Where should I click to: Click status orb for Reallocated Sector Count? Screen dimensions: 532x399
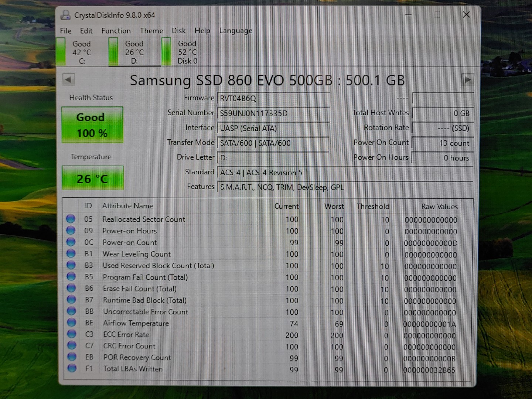pyautogui.click(x=71, y=219)
